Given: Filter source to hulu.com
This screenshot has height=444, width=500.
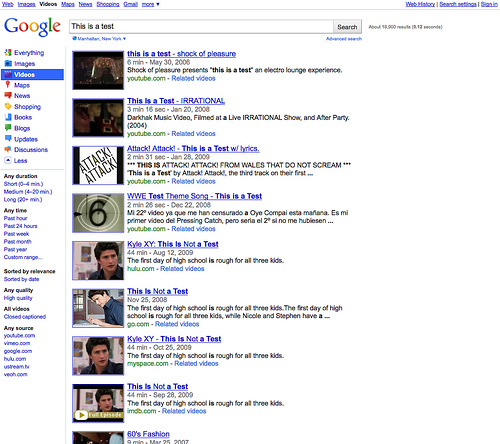Looking at the screenshot, I should coord(15,359).
